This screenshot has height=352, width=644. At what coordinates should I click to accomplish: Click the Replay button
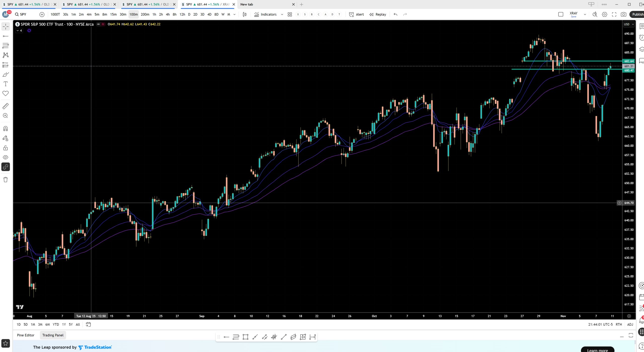coord(378,14)
